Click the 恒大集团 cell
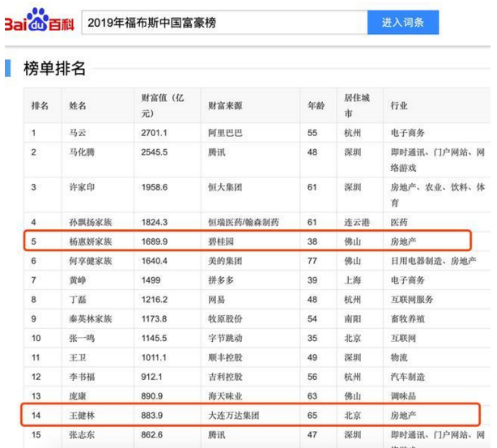 coord(225,187)
